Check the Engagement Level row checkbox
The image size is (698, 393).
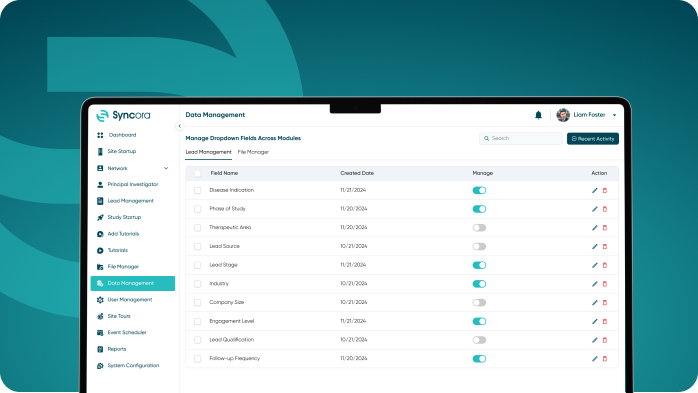tap(197, 321)
